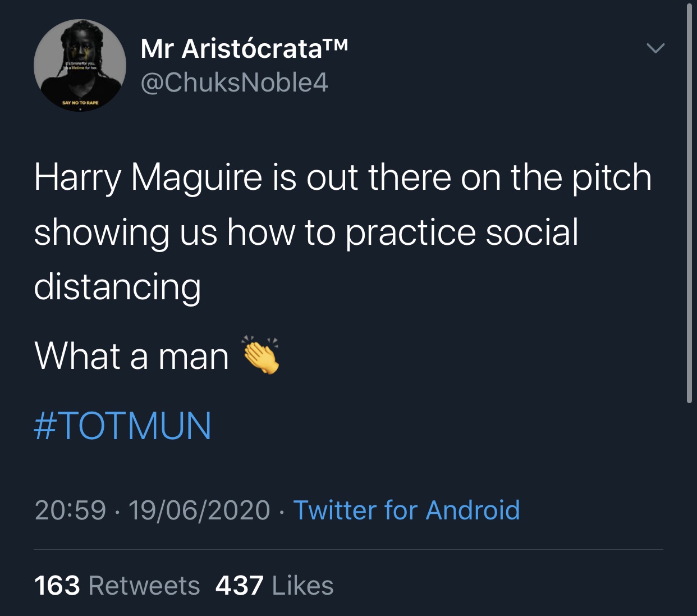Click the Mr Aristócrata display name
697x616 pixels.
pyautogui.click(x=232, y=48)
